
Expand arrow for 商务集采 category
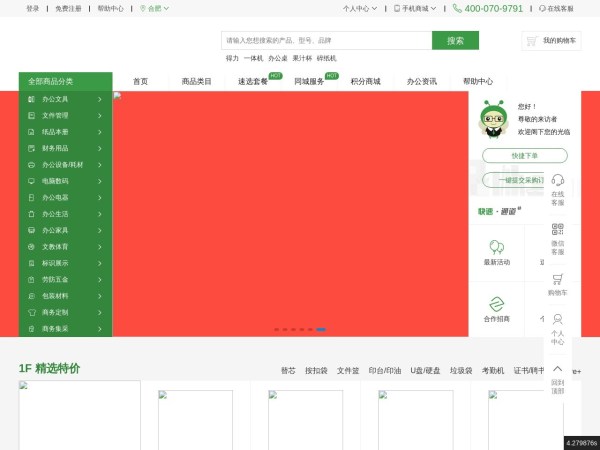click(99, 329)
